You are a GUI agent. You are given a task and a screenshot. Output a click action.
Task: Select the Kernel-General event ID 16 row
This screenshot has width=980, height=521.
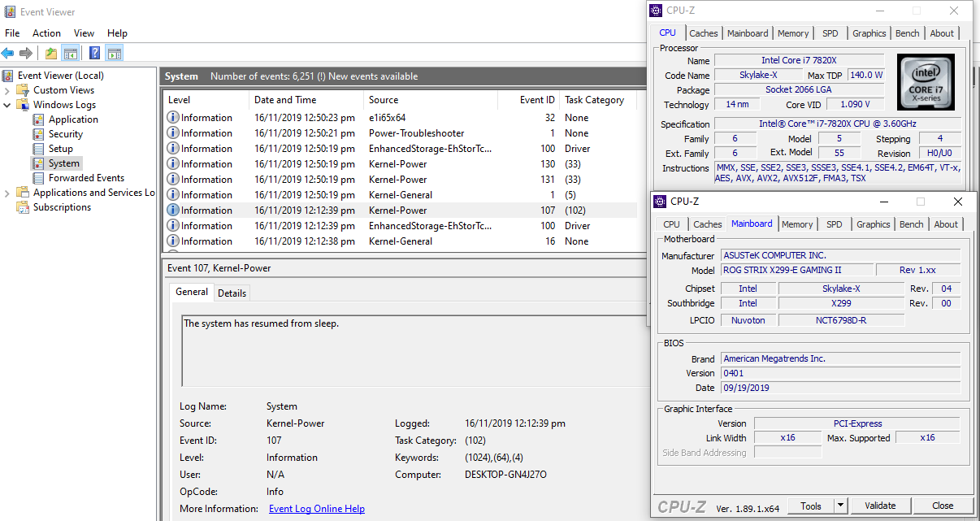click(400, 241)
